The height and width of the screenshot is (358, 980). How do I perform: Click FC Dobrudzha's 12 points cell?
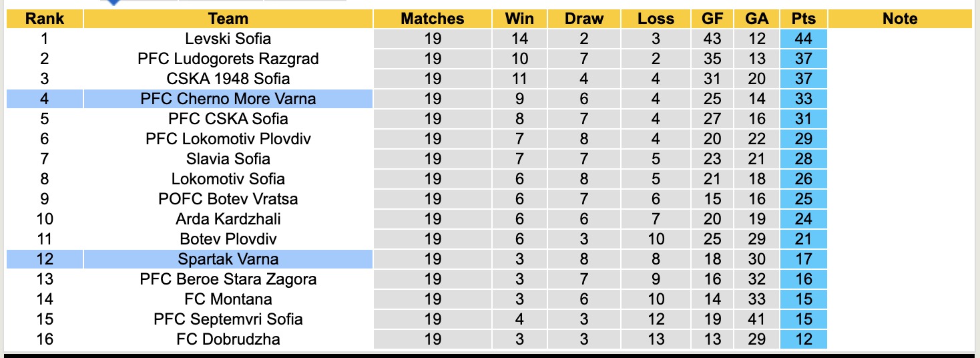point(804,339)
